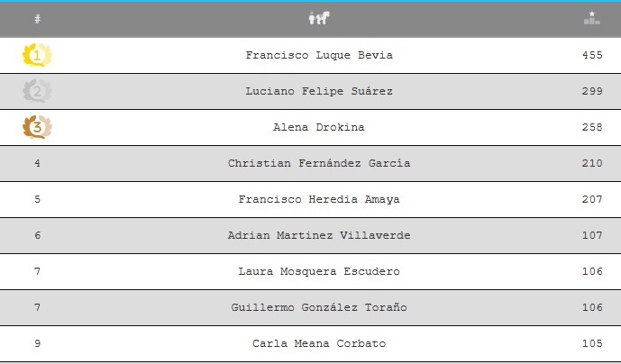Click the bronze third place medal icon
The image size is (621, 364).
click(x=37, y=128)
